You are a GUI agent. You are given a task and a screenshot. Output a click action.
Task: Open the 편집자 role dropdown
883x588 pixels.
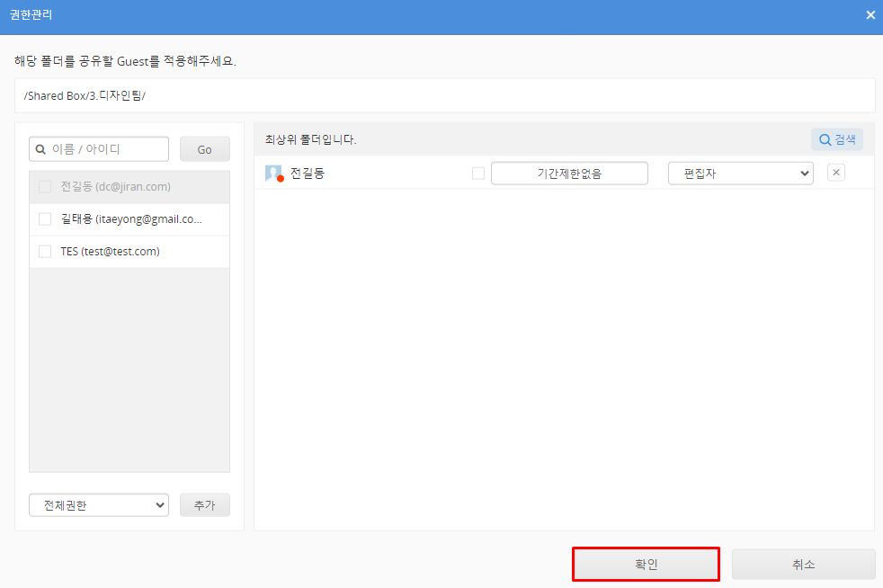click(x=741, y=174)
